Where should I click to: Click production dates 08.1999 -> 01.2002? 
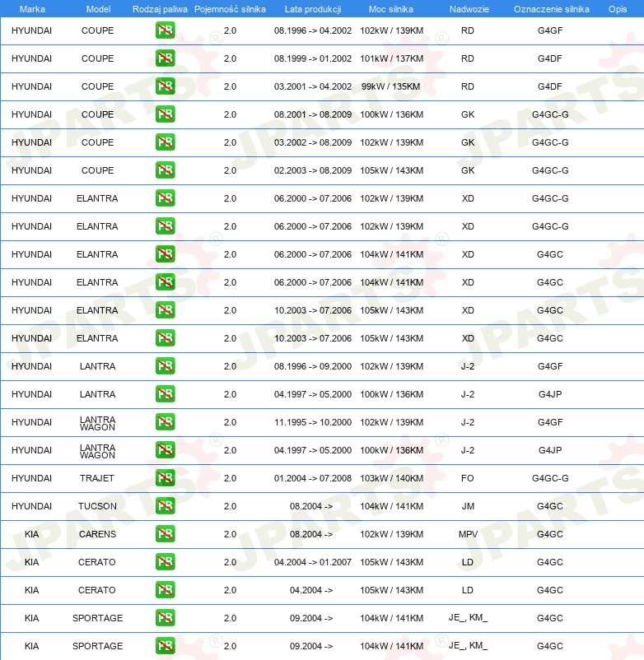[x=312, y=58]
